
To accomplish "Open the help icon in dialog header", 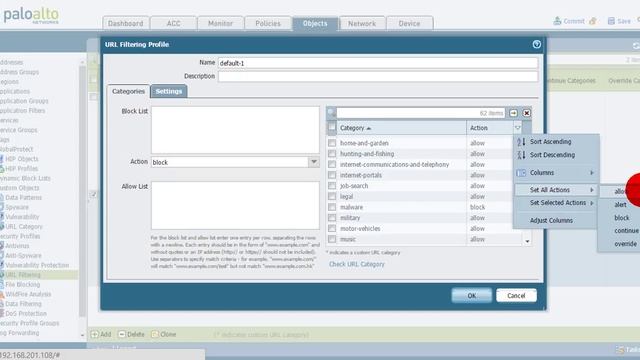I will [536, 44].
